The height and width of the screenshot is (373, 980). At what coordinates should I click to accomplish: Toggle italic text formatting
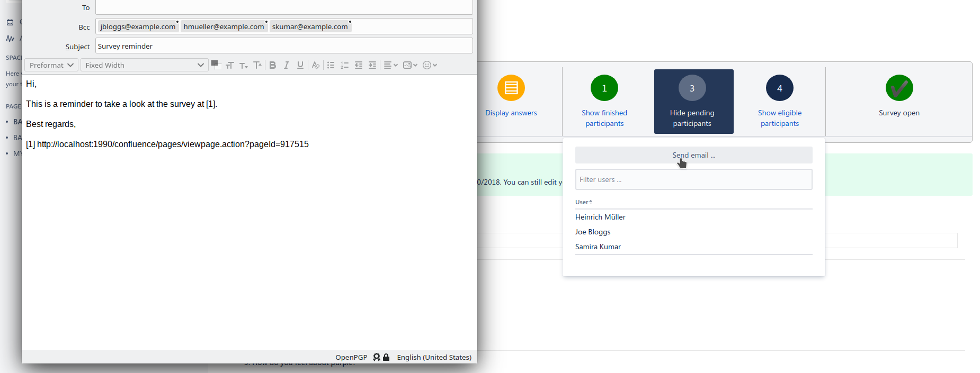pos(287,65)
